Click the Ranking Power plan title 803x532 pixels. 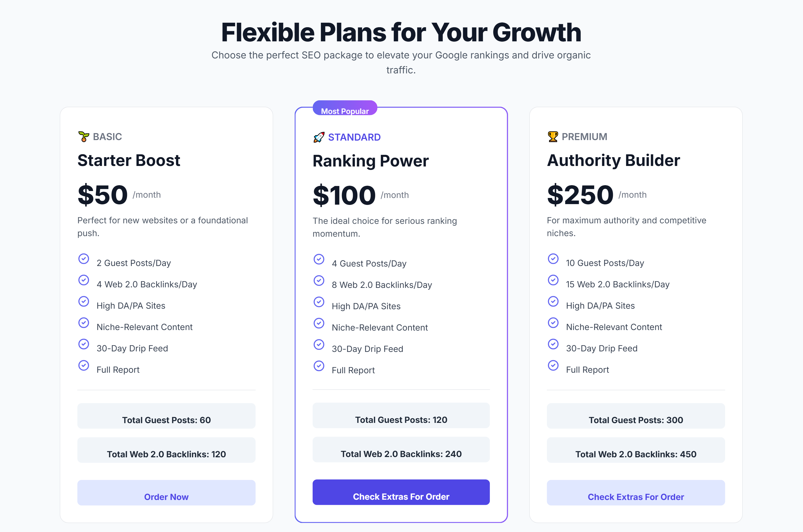tap(371, 161)
